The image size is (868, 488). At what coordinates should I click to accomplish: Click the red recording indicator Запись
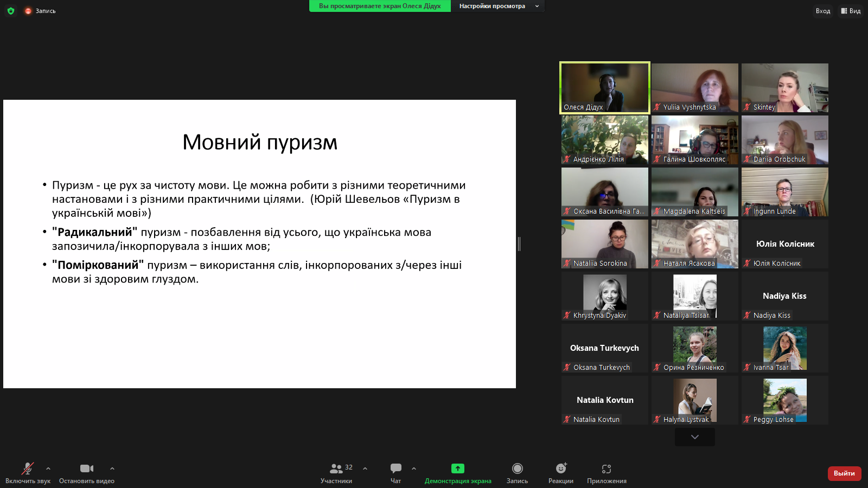40,11
